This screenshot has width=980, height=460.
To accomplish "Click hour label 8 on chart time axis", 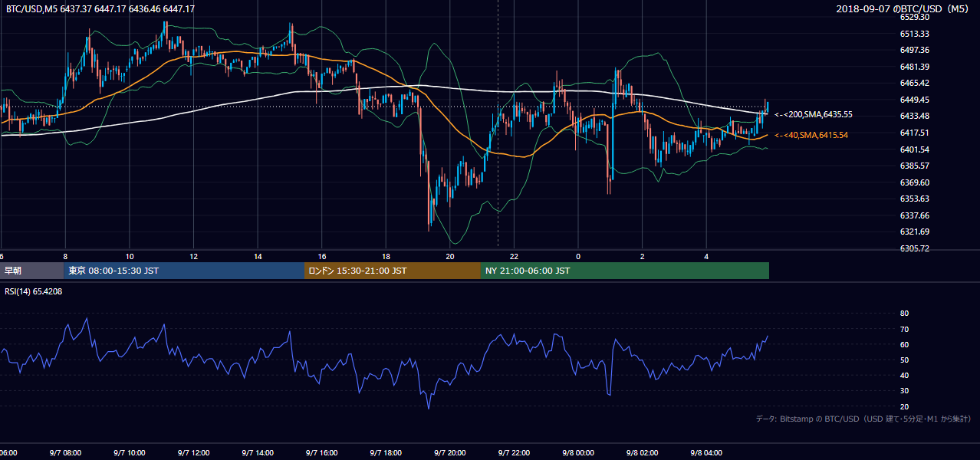I will tap(65, 257).
